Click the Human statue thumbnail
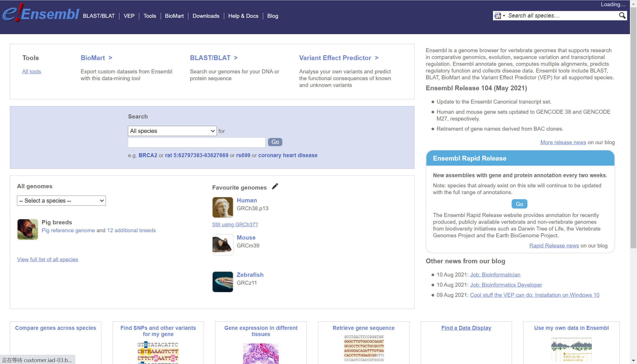Screen dimensions: 637x364 click(223, 207)
